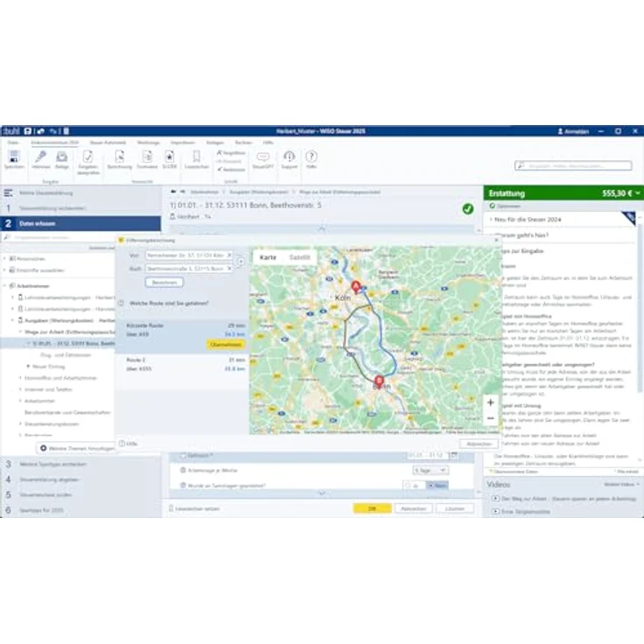Screen dimensions: 644x644
Task: Click the swap addresses round icon
Action: click(241, 262)
